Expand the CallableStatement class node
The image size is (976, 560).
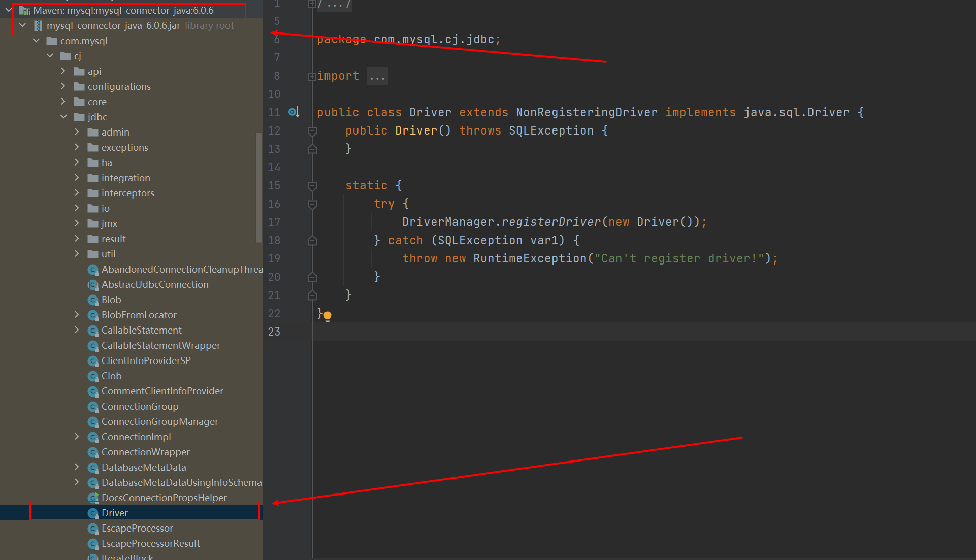[77, 330]
